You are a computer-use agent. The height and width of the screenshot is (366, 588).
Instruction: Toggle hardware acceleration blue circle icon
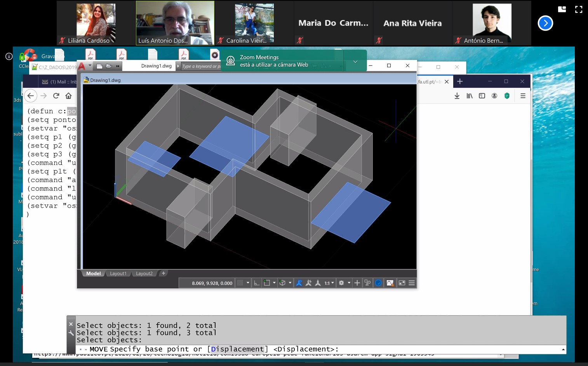click(x=378, y=283)
